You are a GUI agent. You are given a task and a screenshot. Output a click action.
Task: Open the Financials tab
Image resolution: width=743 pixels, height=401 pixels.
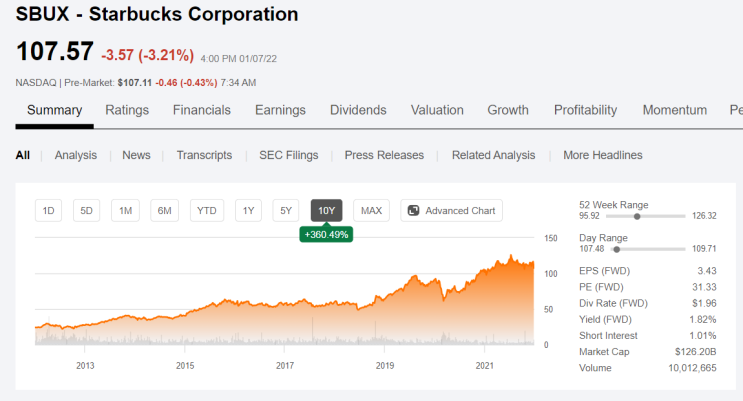(x=202, y=110)
